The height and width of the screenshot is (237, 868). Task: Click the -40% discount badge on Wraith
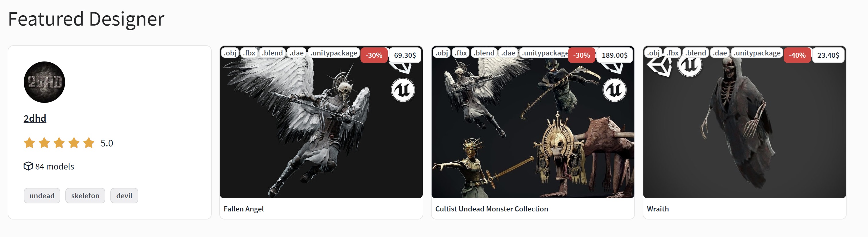pos(797,55)
